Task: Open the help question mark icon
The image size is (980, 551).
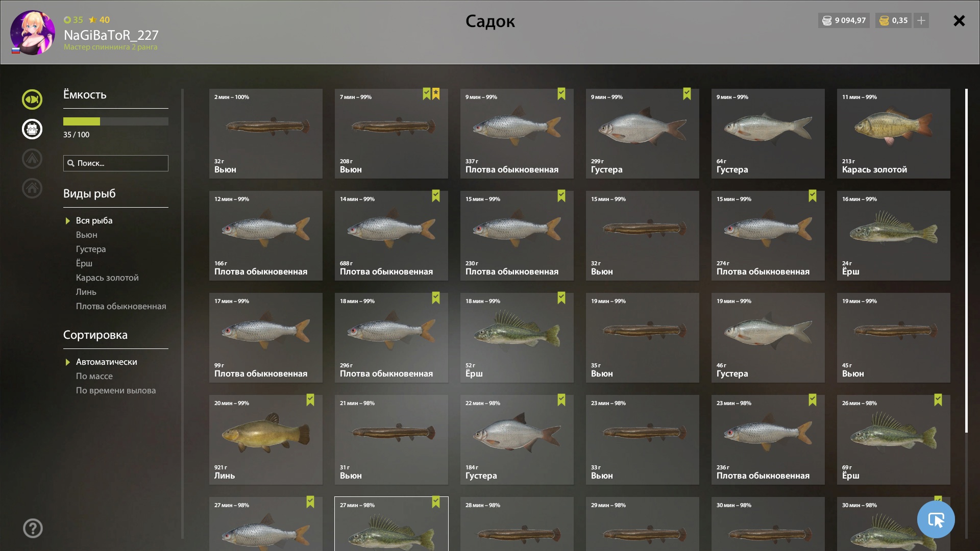Action: [x=33, y=528]
